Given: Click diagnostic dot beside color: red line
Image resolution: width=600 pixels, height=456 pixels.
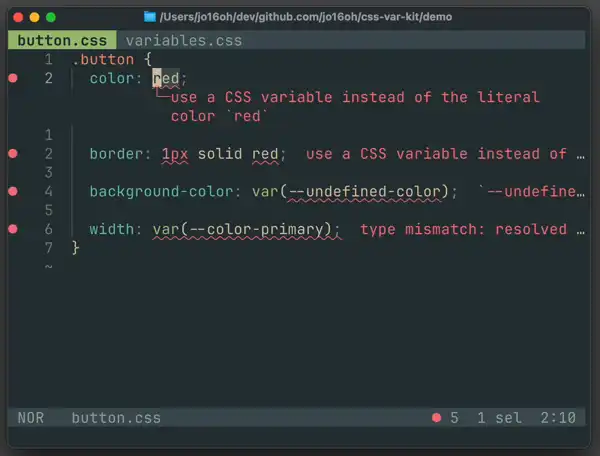Looking at the screenshot, I should tap(13, 78).
